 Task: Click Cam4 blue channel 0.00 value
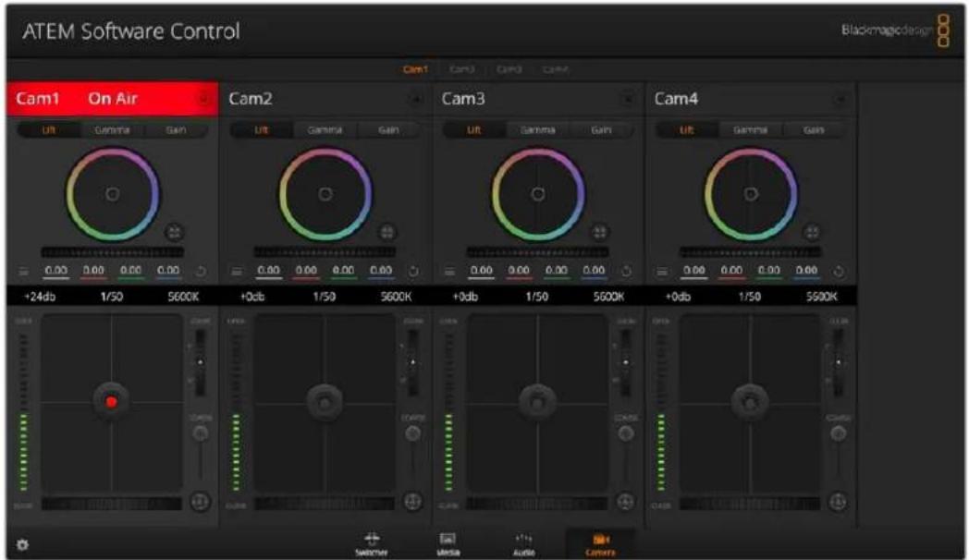[806, 271]
